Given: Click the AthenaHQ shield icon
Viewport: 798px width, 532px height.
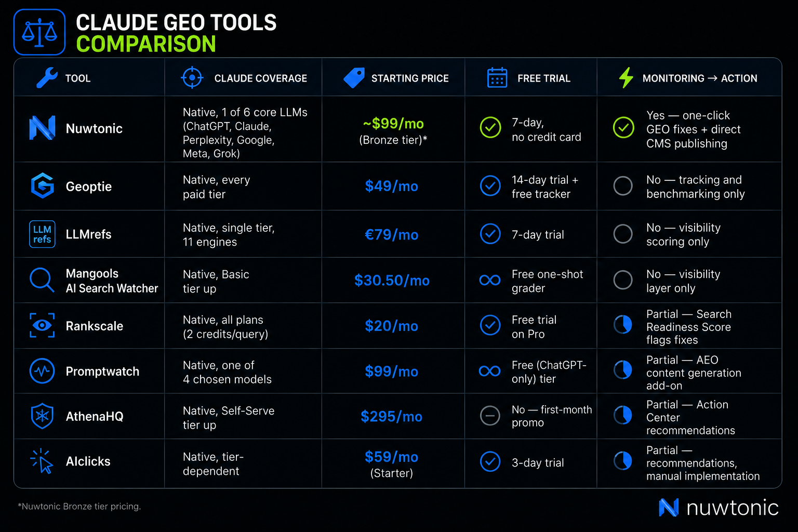Looking at the screenshot, I should coord(42,416).
